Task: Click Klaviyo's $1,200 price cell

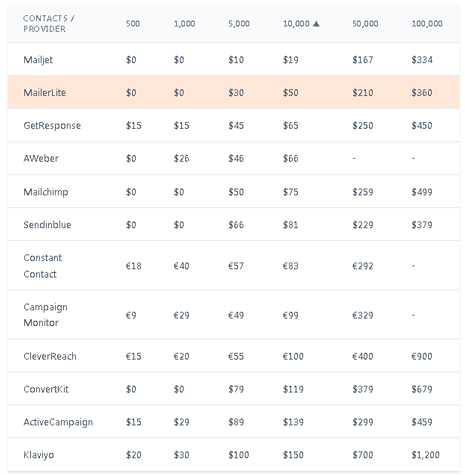Action: tap(426, 455)
